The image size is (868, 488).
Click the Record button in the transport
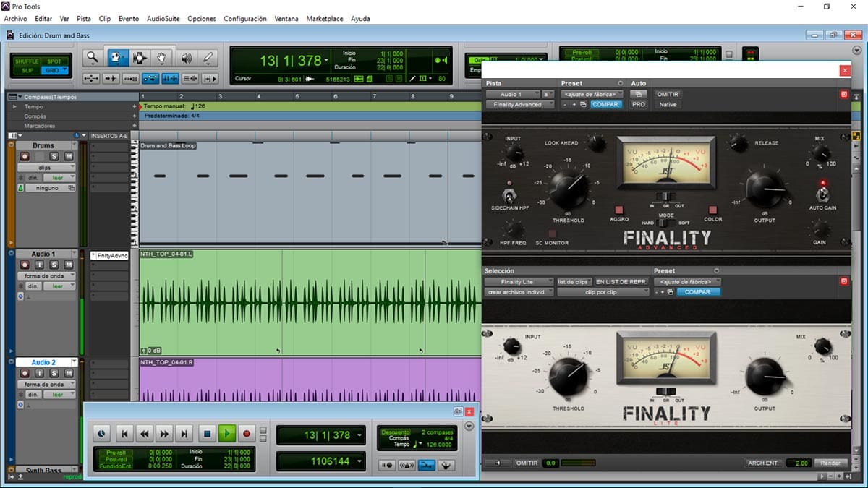[247, 434]
